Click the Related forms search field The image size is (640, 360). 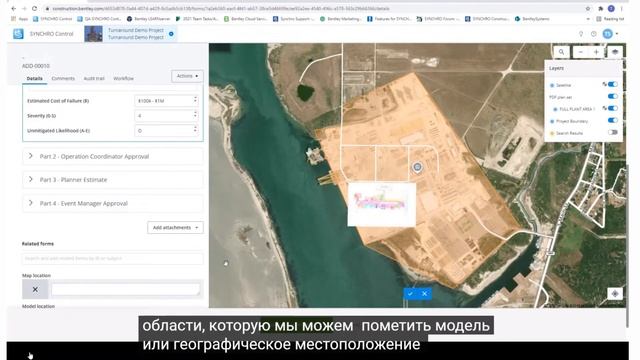[x=113, y=258]
